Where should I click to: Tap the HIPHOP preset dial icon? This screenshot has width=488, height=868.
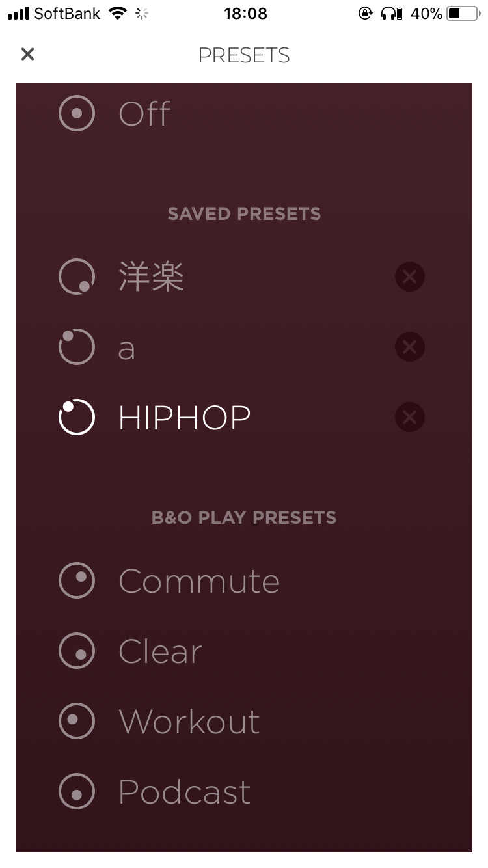pos(77,417)
